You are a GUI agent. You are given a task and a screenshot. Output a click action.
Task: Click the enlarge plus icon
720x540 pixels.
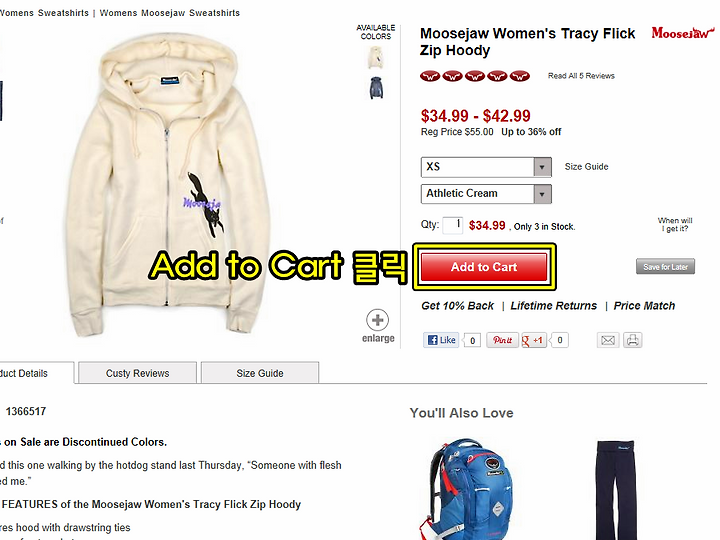click(x=377, y=320)
